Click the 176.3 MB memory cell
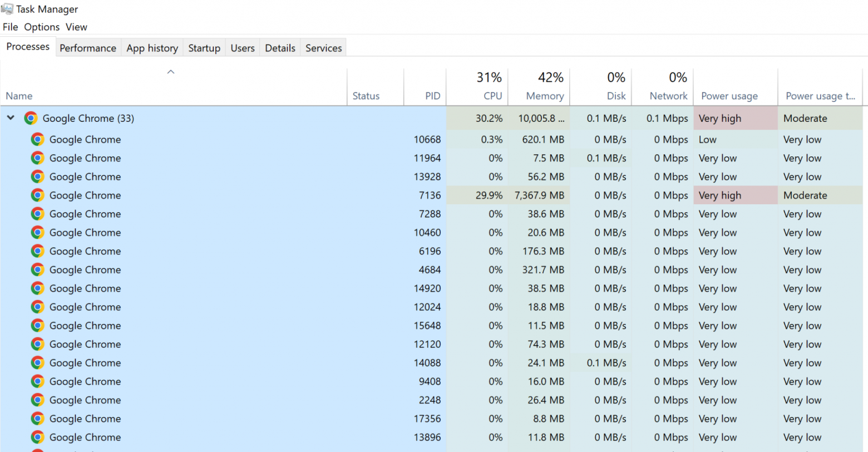868x452 pixels. [x=539, y=251]
